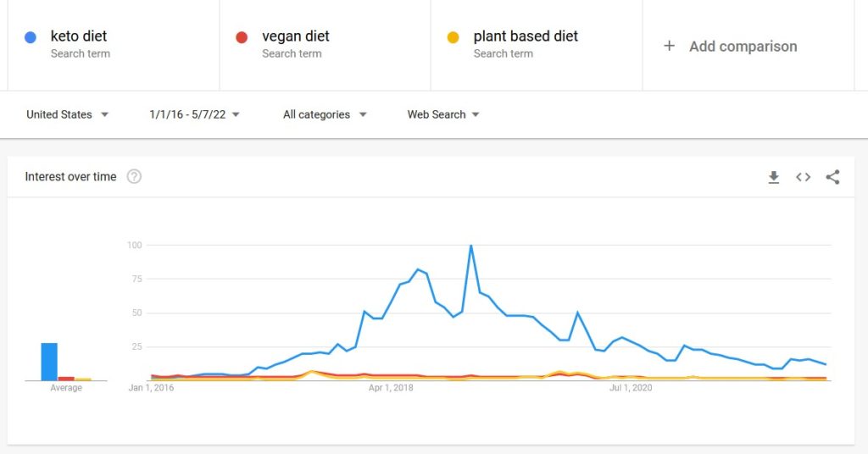Download the Interest over time data
868x454 pixels.
773,177
